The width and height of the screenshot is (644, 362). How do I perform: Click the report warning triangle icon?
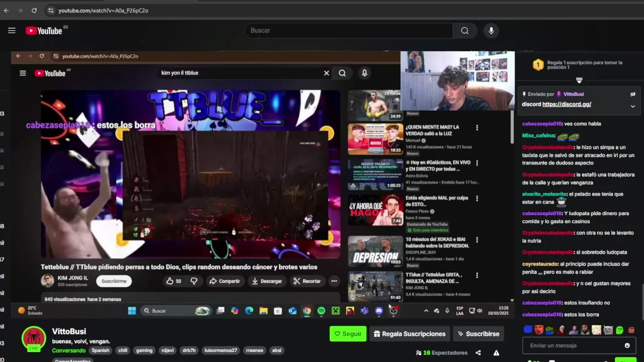[496, 353]
